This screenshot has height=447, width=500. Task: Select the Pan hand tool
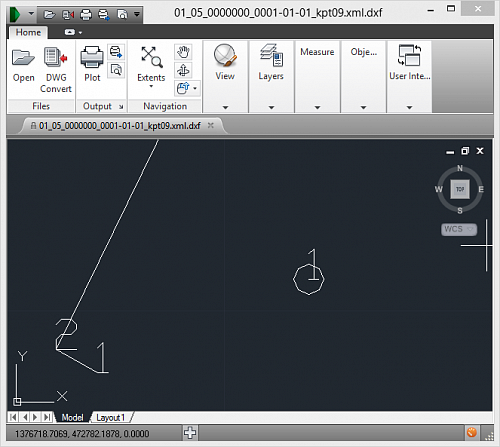point(183,52)
